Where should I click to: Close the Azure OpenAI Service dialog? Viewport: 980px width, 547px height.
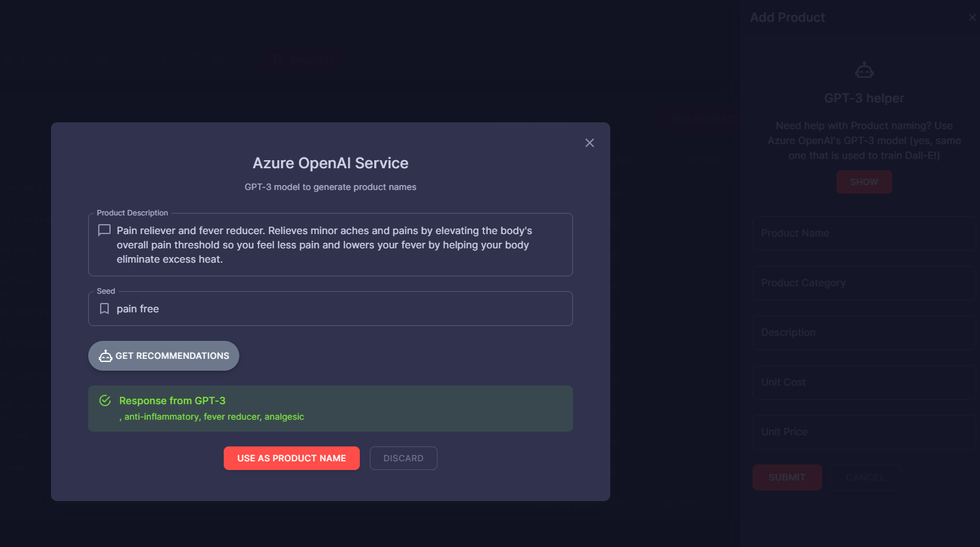[590, 143]
